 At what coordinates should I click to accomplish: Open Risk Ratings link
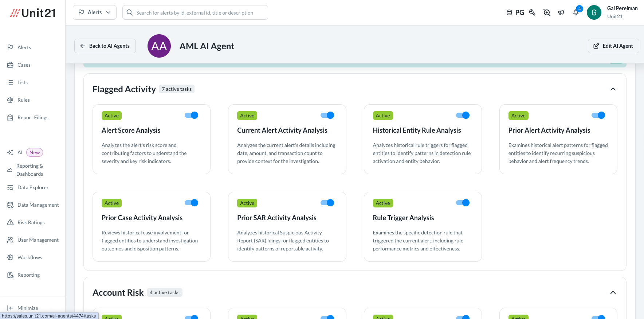click(31, 222)
